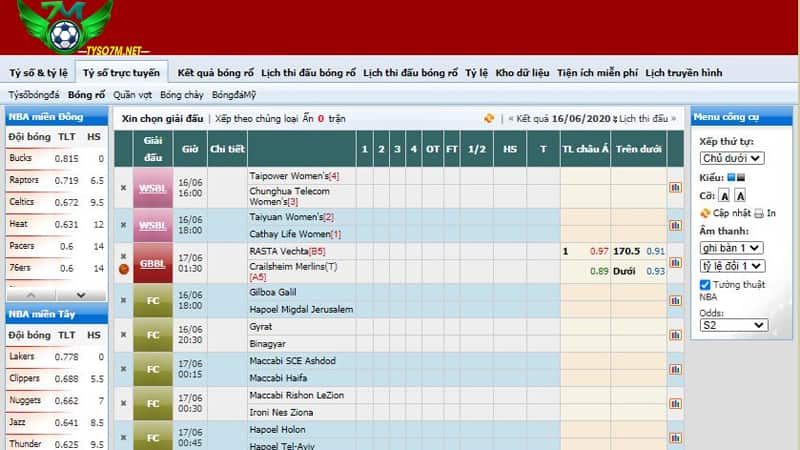Click Xếp theo chủng loại link
Image resolution: width=800 pixels, height=450 pixels.
point(256,118)
